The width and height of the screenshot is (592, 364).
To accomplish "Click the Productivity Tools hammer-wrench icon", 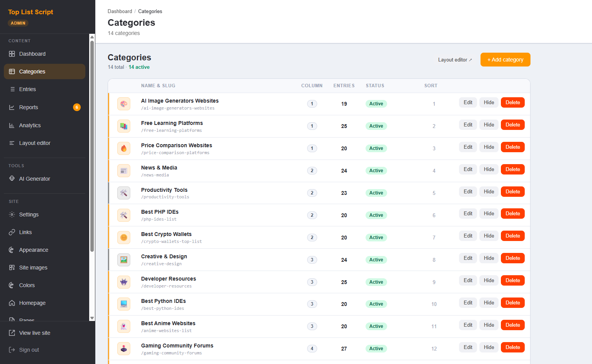I will pos(124,193).
